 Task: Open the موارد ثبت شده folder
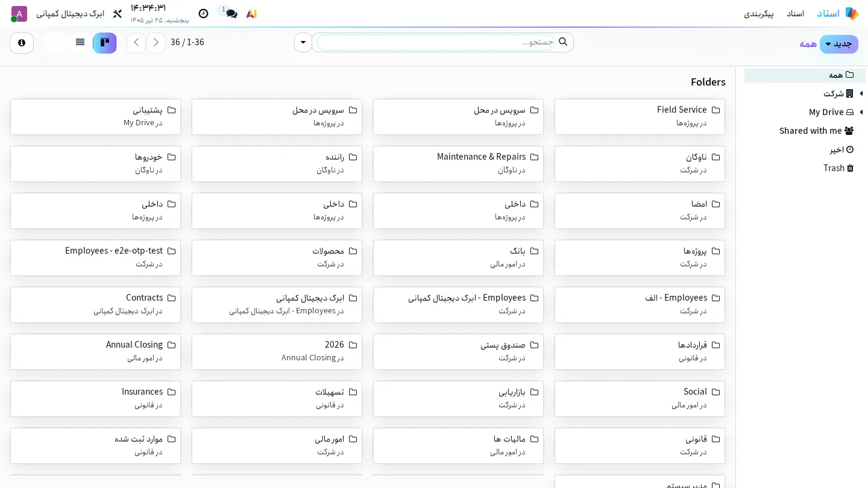[x=95, y=446]
